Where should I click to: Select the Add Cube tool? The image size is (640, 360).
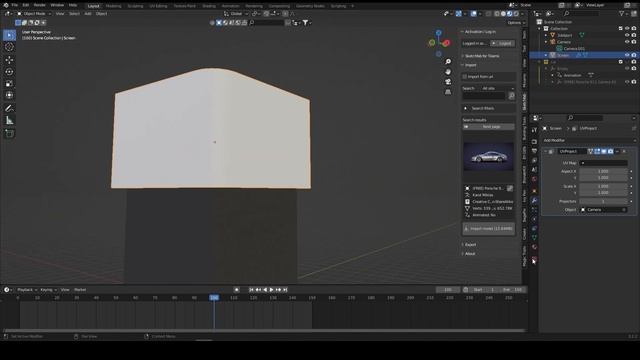pyautogui.click(x=9, y=133)
